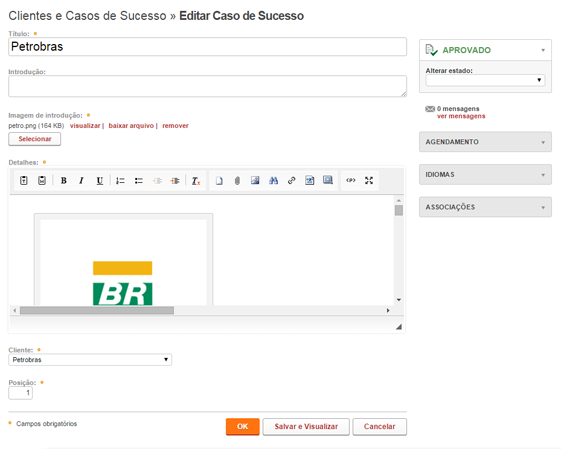Click the Paste as plain text icon
Image resolution: width=561 pixels, height=449 pixels.
point(24,181)
